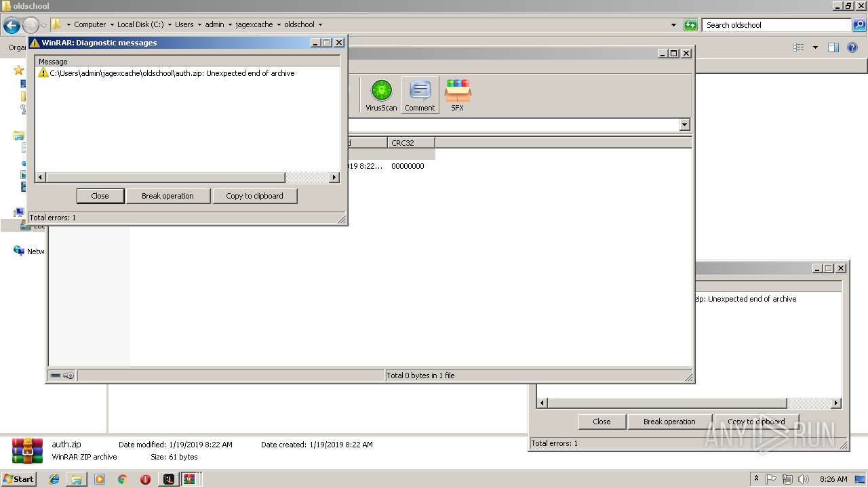Open Network in the navigation pane
The height and width of the screenshot is (488, 868).
click(x=28, y=251)
